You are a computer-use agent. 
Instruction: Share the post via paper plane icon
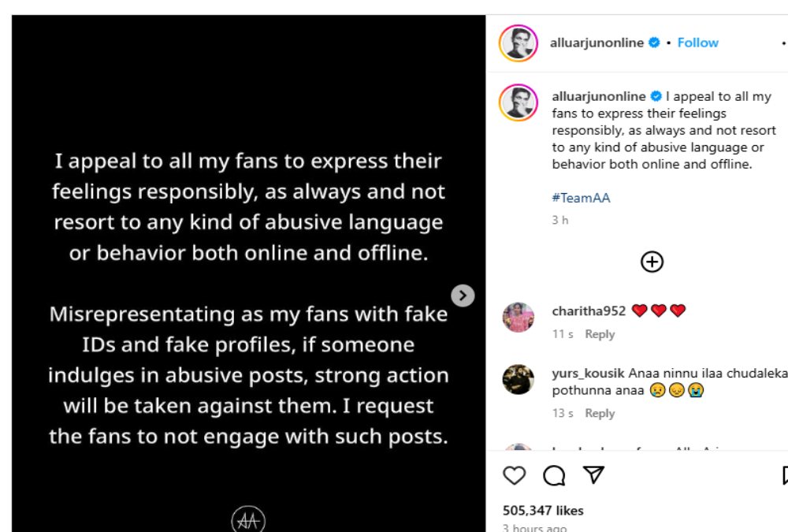(x=594, y=474)
